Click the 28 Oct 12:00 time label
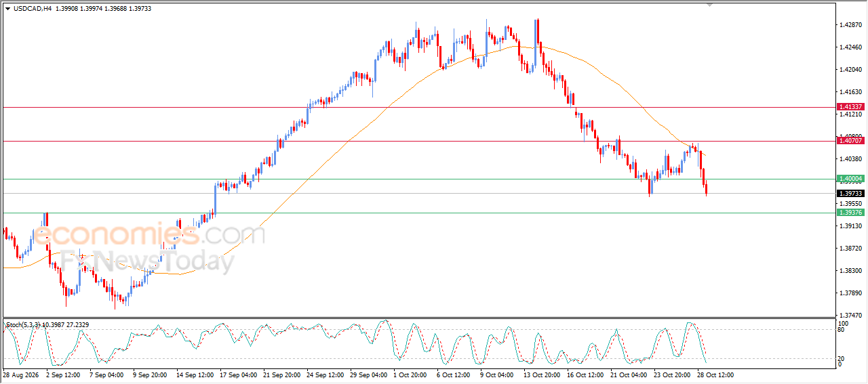The image size is (868, 384). [716, 375]
